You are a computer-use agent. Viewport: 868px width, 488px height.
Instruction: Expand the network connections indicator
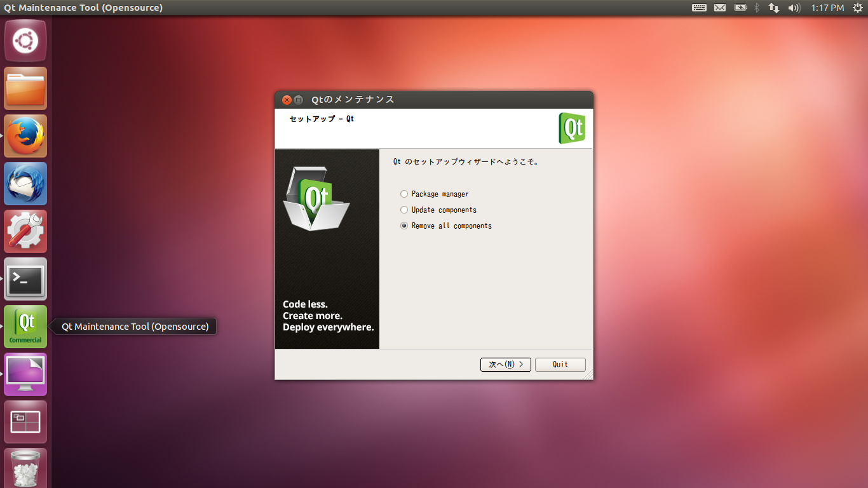[774, 8]
